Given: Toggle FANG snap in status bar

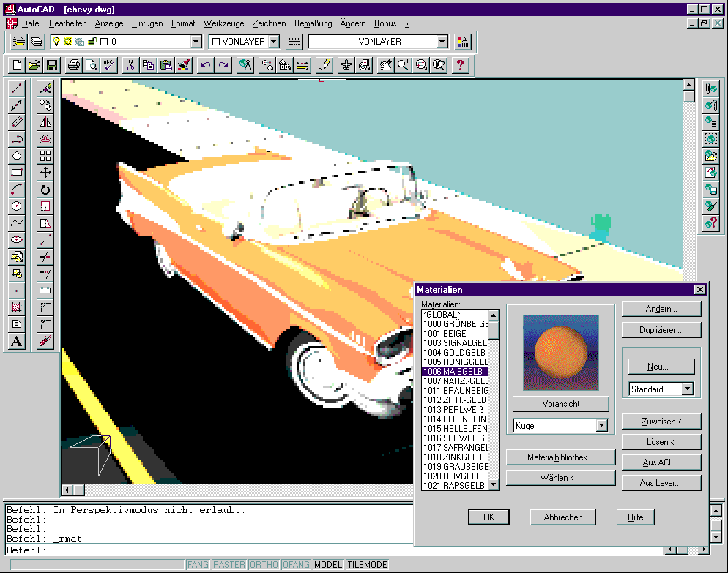Looking at the screenshot, I should click(x=198, y=565).
